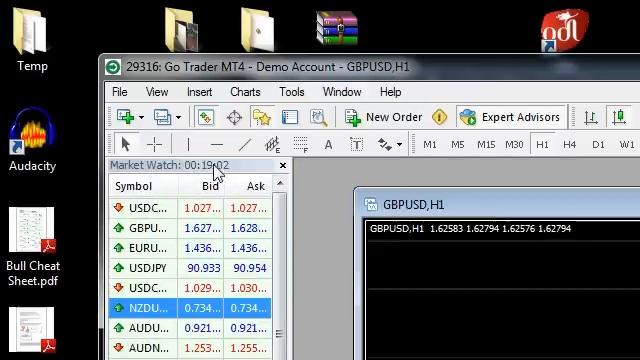The width and height of the screenshot is (640, 360).
Task: Switch to candlestick chart icon
Action: click(x=619, y=117)
